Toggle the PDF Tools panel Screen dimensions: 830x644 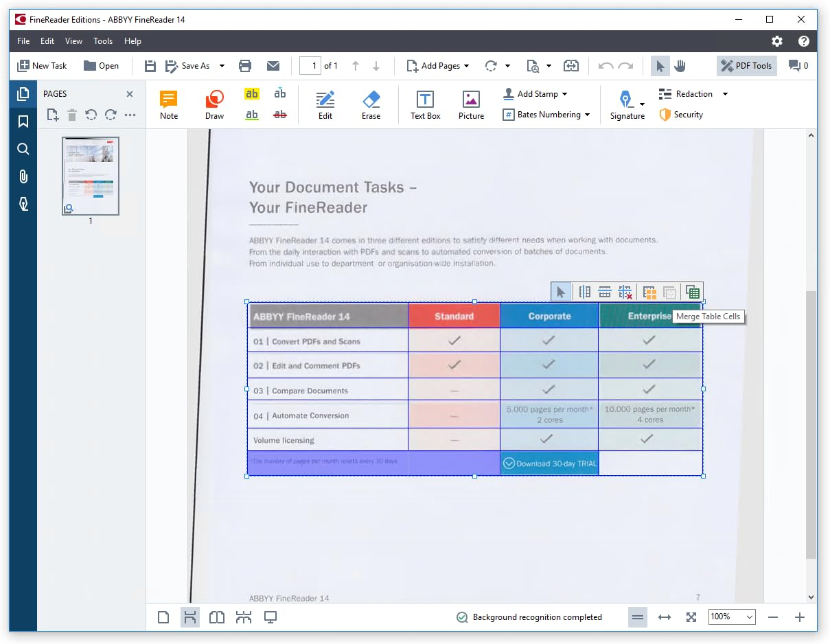pyautogui.click(x=746, y=66)
